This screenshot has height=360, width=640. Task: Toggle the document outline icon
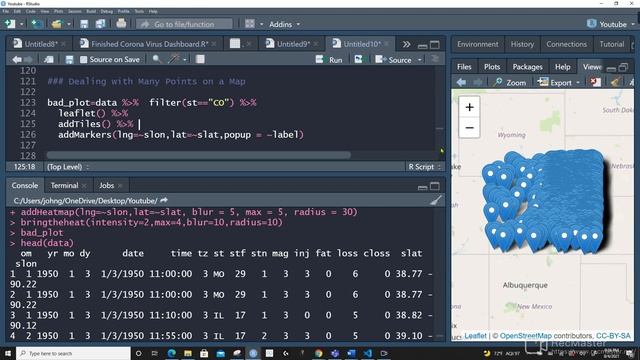coord(435,60)
